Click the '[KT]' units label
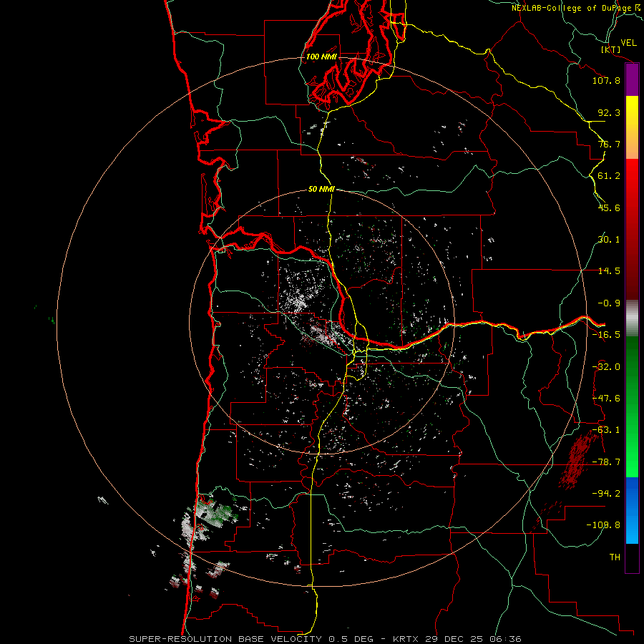 click(610, 49)
